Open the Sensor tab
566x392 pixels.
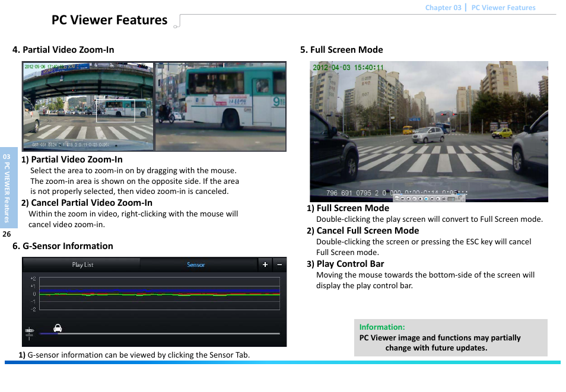pyautogui.click(x=196, y=264)
